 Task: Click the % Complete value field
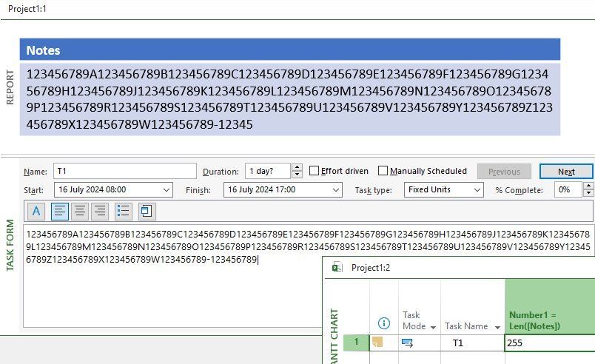[568, 189]
